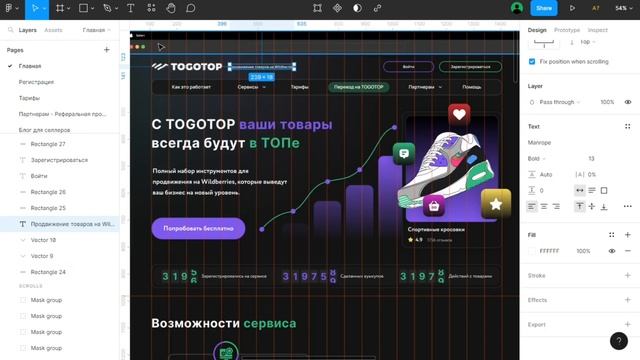Select the Text tool
This screenshot has width=640, height=360.
click(x=131, y=8)
